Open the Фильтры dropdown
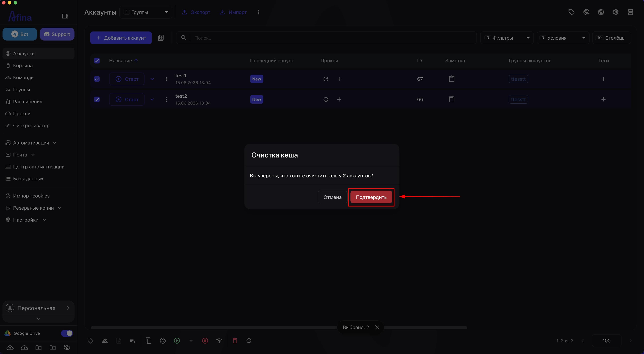Image resolution: width=644 pixels, height=354 pixels. tap(507, 38)
